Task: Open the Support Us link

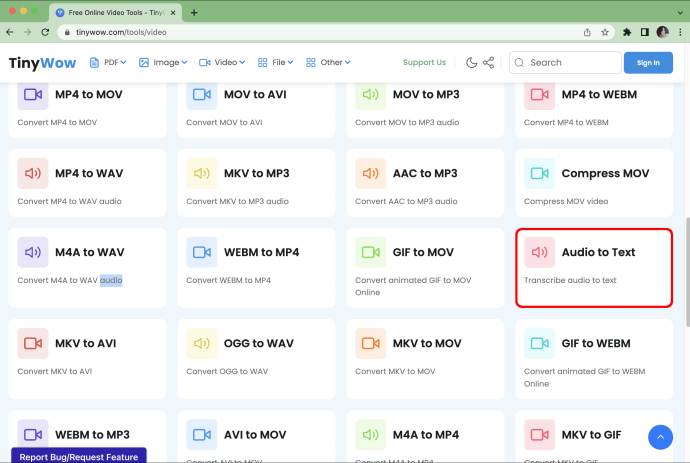Action: (x=424, y=62)
